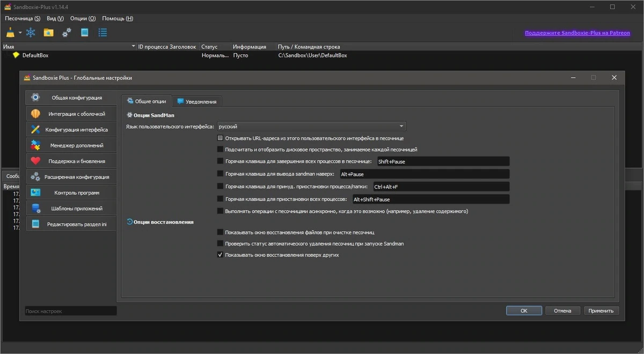Open Опции menu in main window
The width and height of the screenshot is (644, 354).
tap(83, 18)
